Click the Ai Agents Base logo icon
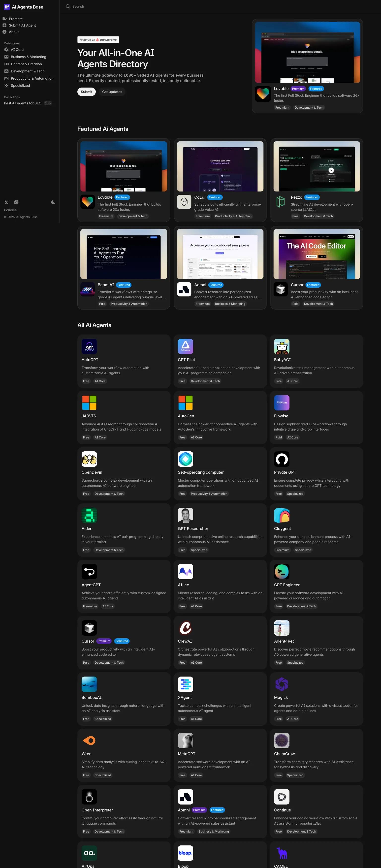This screenshot has width=381, height=868. pyautogui.click(x=7, y=7)
